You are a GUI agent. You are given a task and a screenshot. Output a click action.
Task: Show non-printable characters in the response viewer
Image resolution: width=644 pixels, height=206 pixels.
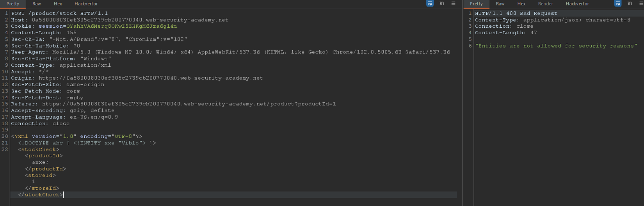(x=630, y=4)
